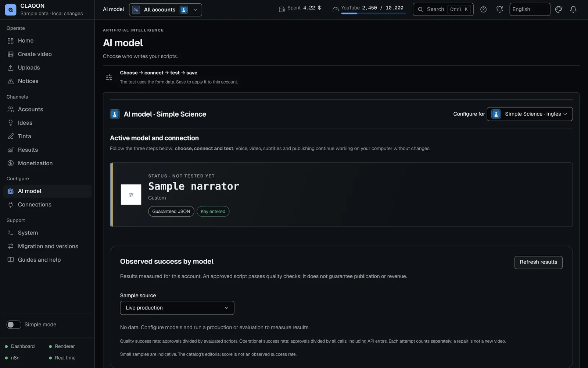Click the Renderer status indicator
Image resolution: width=588 pixels, height=368 pixels.
click(62, 347)
